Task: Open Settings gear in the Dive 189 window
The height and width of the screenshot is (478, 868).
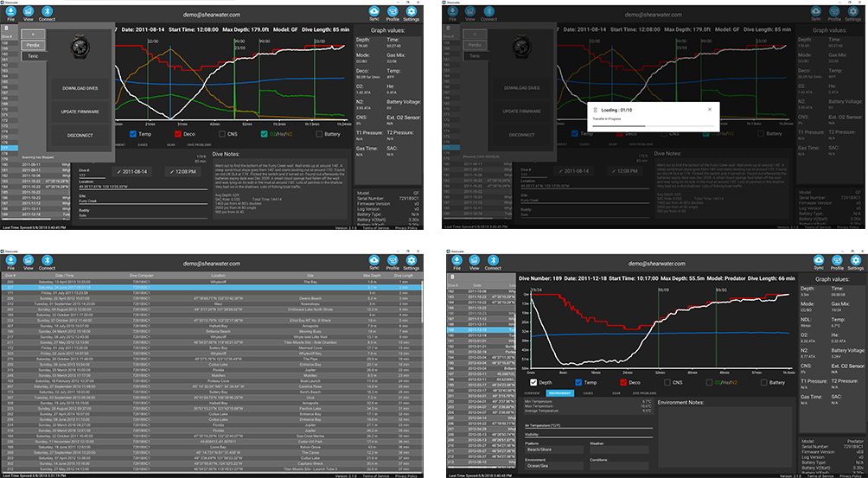Action: click(857, 260)
